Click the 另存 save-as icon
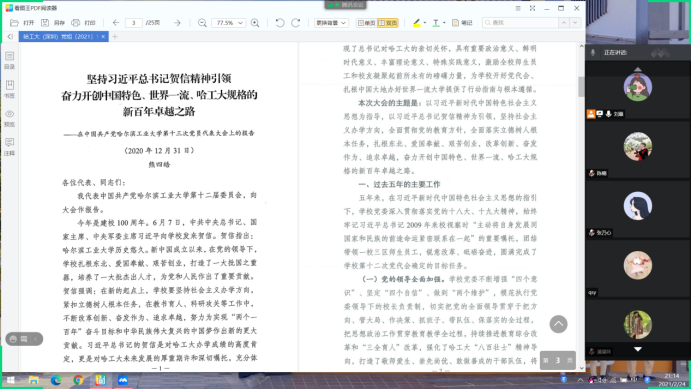This screenshot has height=389, width=692. click(45, 23)
